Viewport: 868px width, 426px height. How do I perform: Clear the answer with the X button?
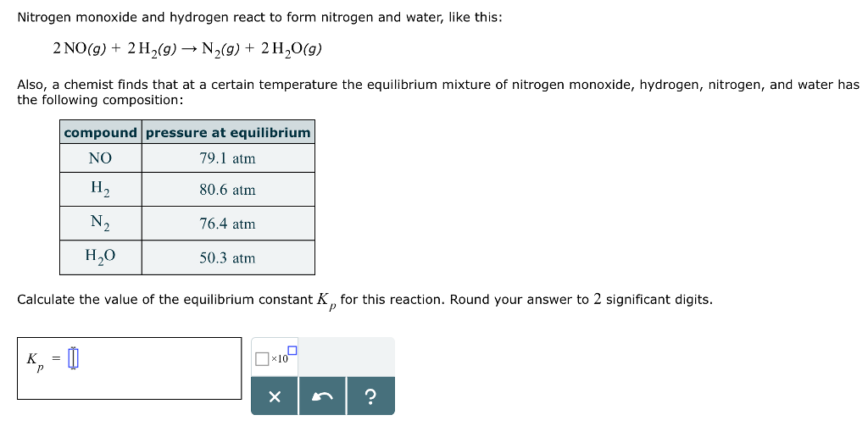[x=275, y=396]
